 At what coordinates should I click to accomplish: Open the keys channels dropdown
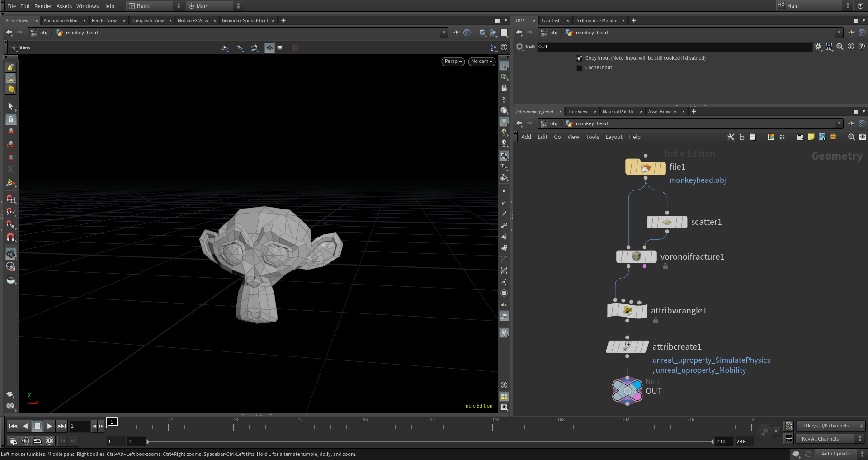tap(830, 426)
